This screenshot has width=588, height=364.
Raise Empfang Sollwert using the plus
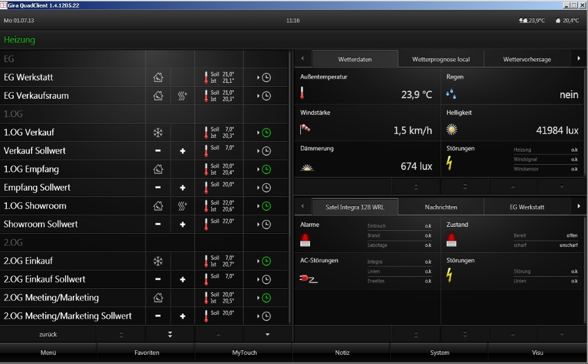(183, 188)
